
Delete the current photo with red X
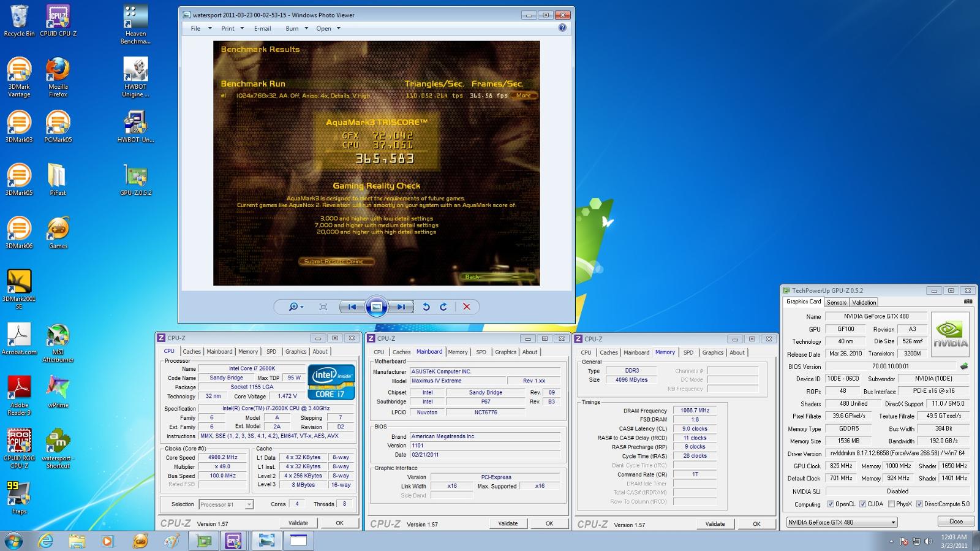point(467,307)
